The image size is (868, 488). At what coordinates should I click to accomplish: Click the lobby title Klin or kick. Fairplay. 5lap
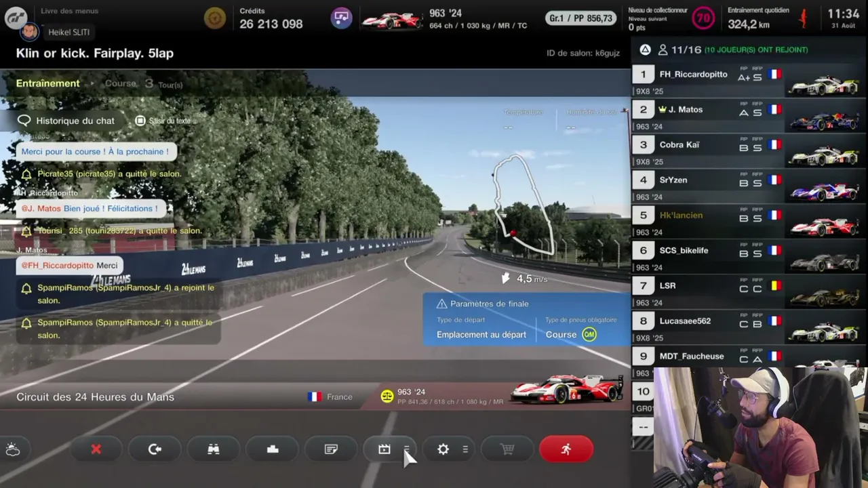[95, 53]
